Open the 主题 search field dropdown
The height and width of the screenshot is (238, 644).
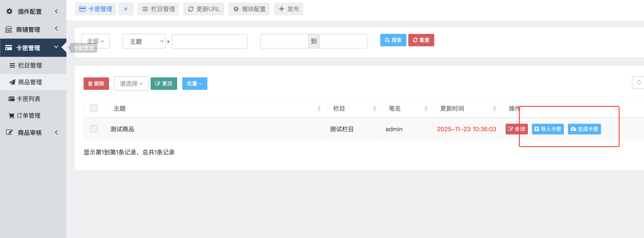pos(144,41)
